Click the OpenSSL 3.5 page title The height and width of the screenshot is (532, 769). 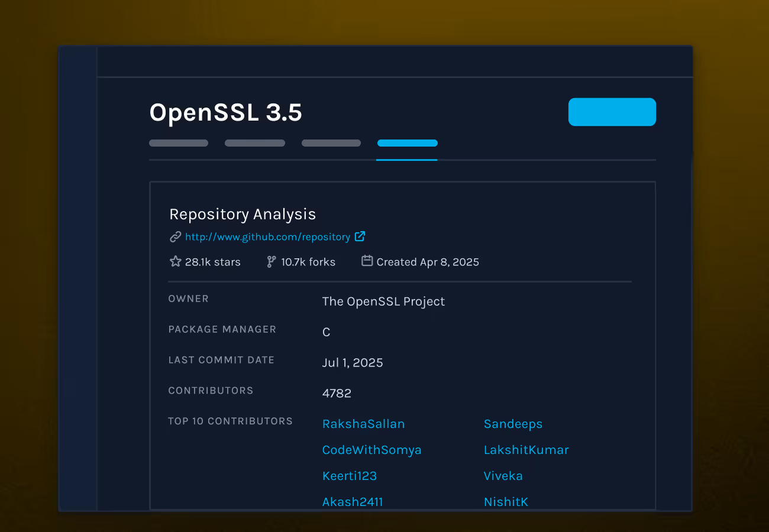[225, 112]
